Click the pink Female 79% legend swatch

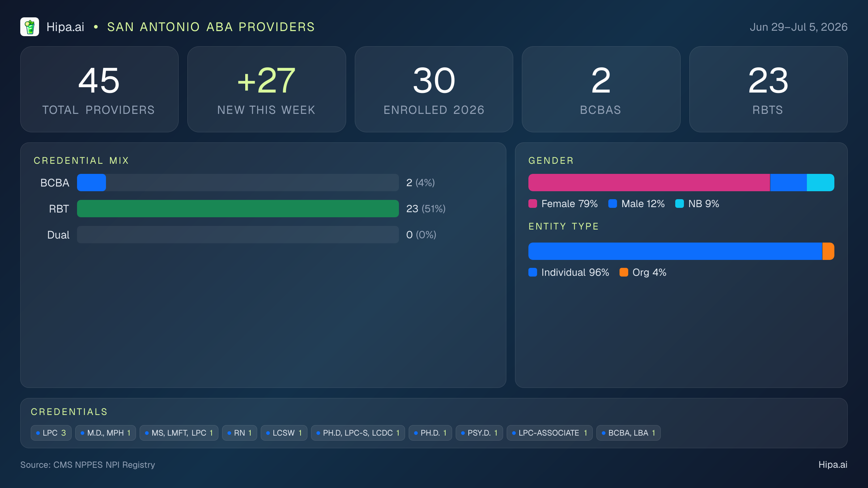(533, 204)
